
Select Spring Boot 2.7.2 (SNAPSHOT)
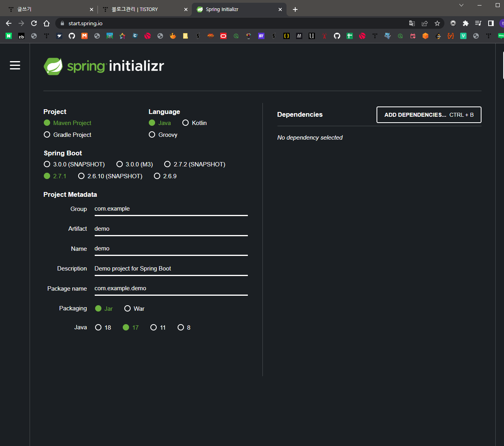[167, 164]
